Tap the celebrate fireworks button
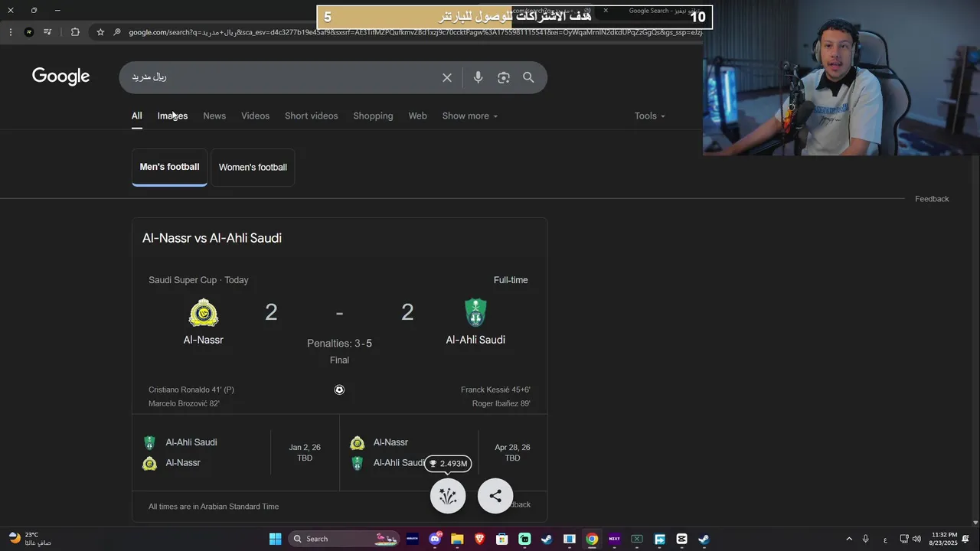 click(448, 496)
